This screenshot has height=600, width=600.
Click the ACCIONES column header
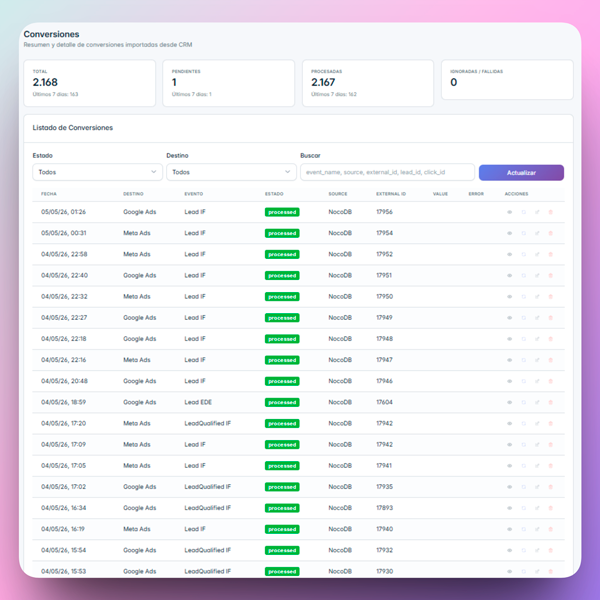coord(516,194)
